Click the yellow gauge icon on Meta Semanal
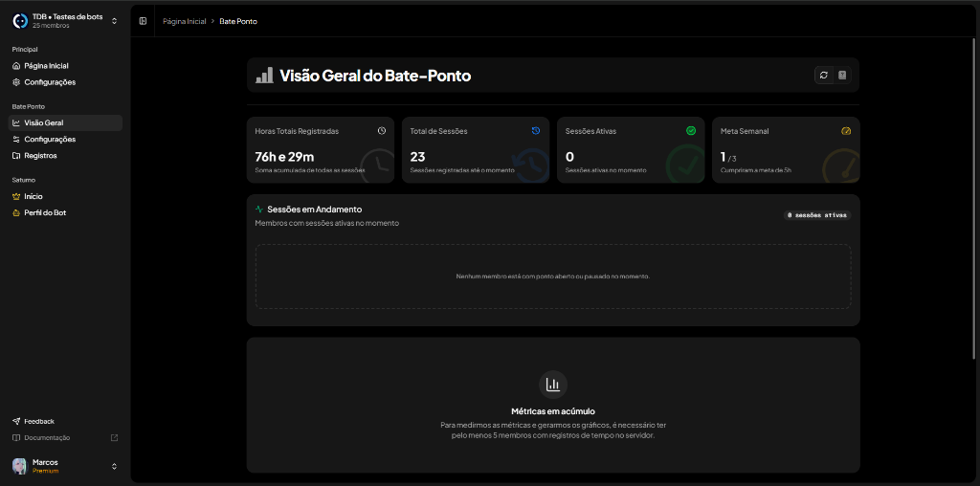 click(x=846, y=131)
